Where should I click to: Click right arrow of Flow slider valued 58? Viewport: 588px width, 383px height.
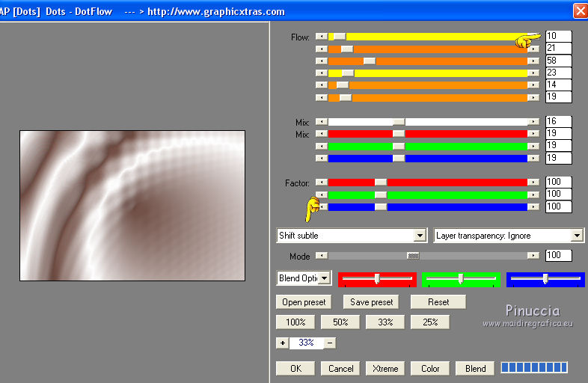(x=533, y=61)
